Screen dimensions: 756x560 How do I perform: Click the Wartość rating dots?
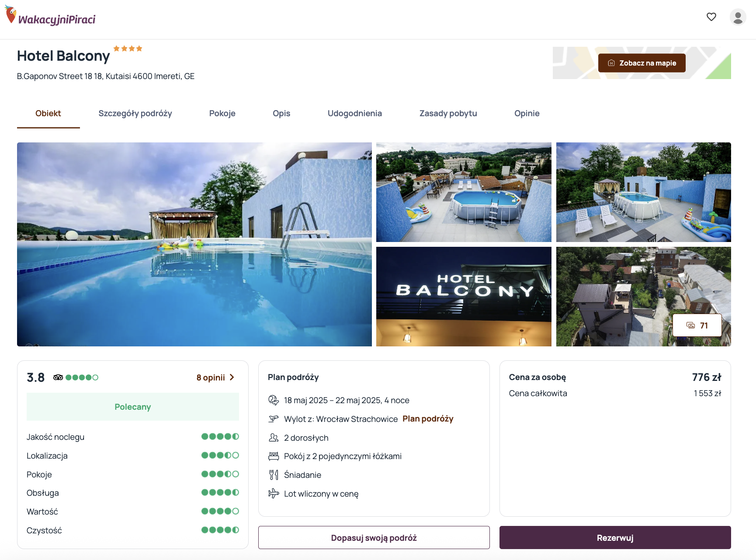pyautogui.click(x=220, y=511)
